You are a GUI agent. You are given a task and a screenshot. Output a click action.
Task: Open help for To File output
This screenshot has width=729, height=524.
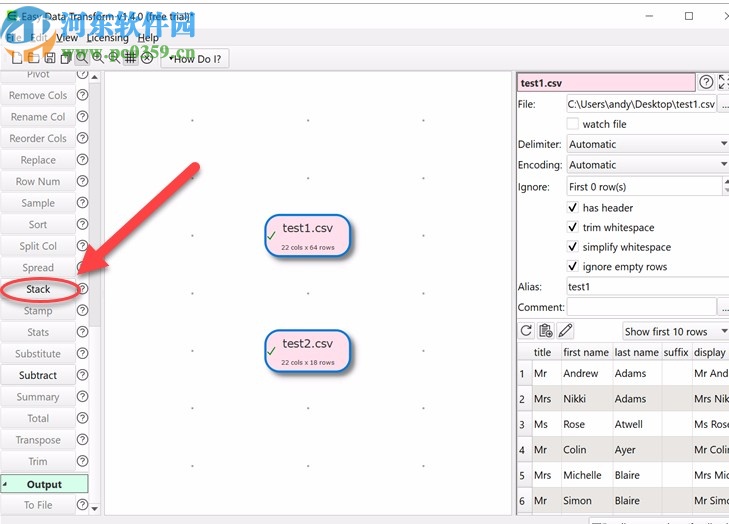tap(82, 504)
